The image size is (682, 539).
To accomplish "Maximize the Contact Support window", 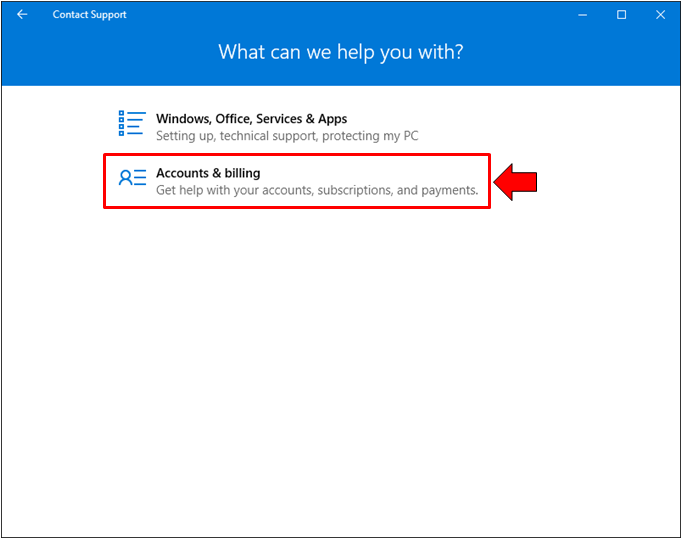I will 622,15.
